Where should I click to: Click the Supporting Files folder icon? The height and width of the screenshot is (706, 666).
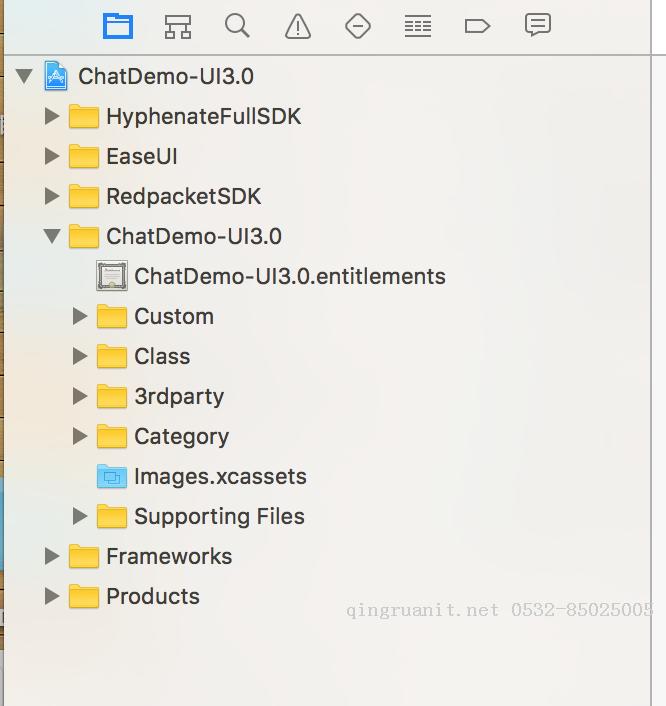click(112, 516)
